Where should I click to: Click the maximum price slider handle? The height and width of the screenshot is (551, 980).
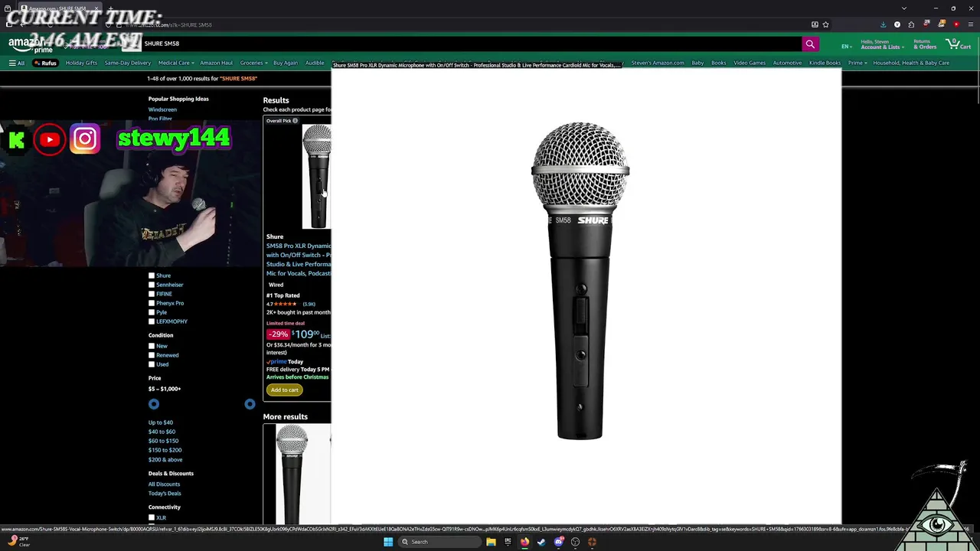[x=250, y=404]
